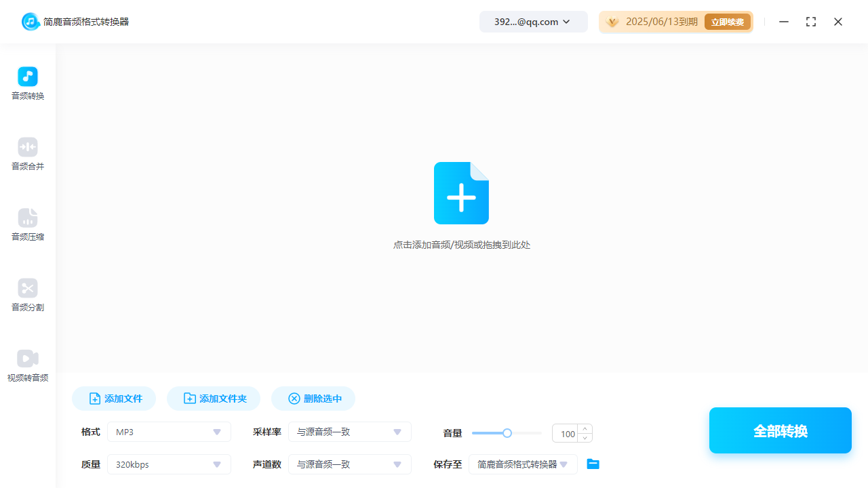The image size is (868, 488).
Task: Select the 音频转换 sidebar icon
Action: tap(27, 83)
